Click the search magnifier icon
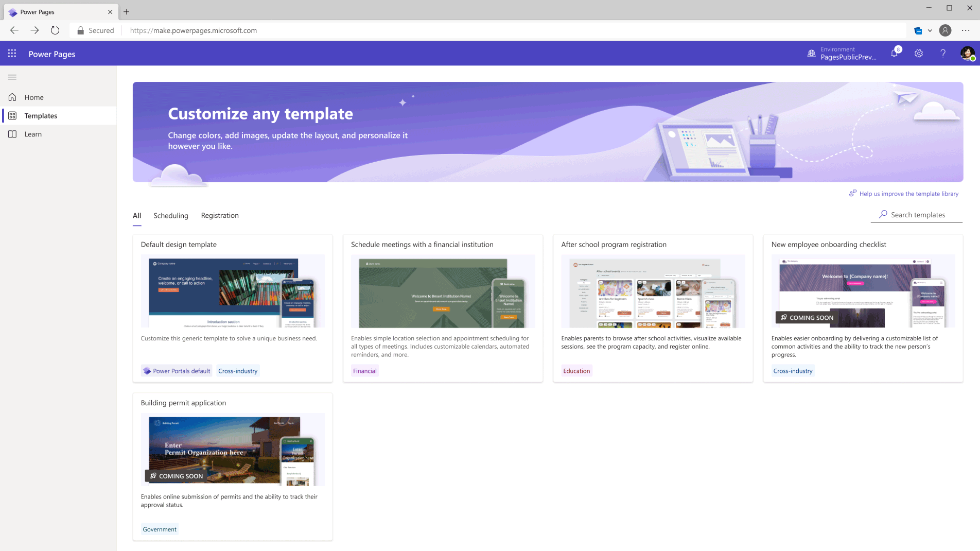Screen dimensions: 980x551 click(x=883, y=214)
